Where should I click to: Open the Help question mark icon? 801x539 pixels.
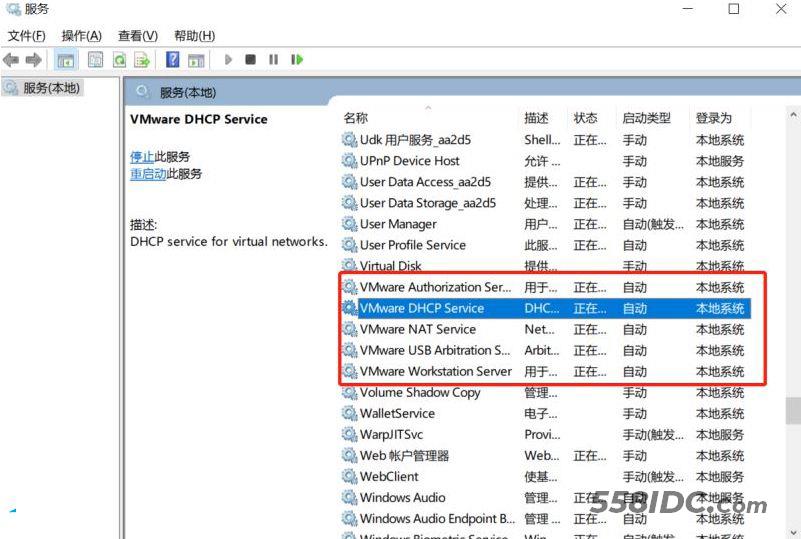(173, 60)
